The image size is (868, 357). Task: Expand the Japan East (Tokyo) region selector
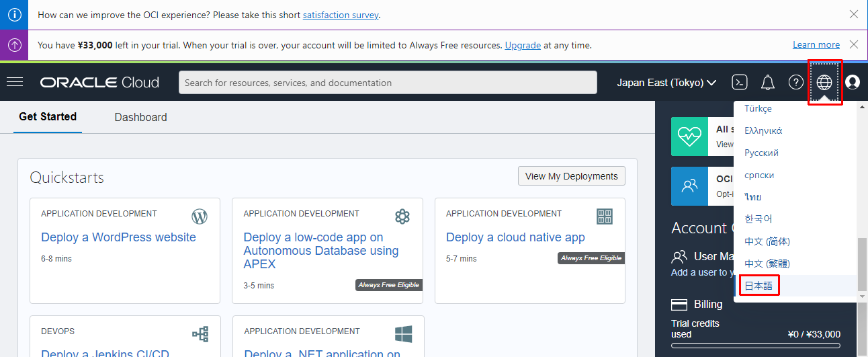666,83
